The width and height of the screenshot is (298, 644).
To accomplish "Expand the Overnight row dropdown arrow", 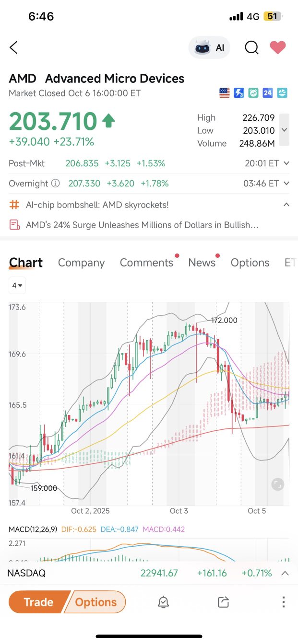I will [286, 184].
